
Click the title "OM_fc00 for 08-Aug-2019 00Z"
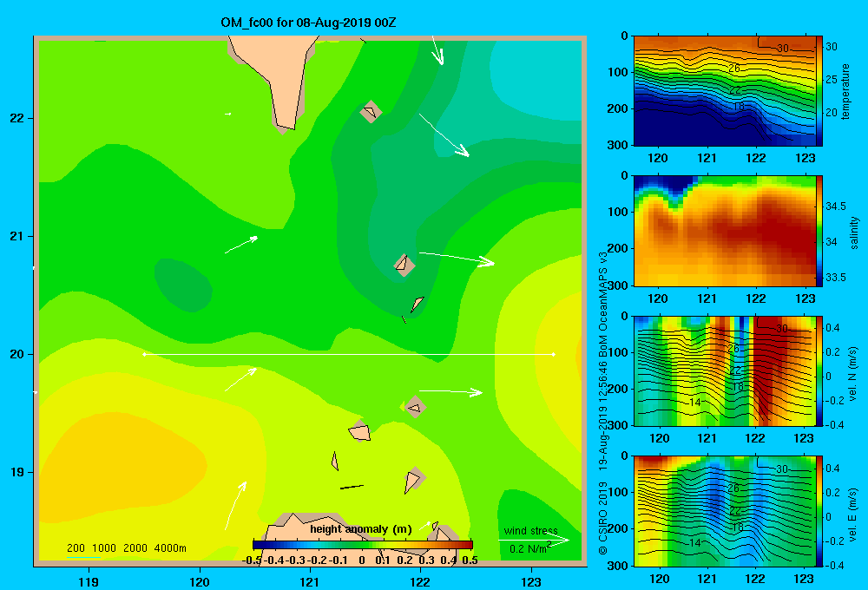pyautogui.click(x=308, y=23)
